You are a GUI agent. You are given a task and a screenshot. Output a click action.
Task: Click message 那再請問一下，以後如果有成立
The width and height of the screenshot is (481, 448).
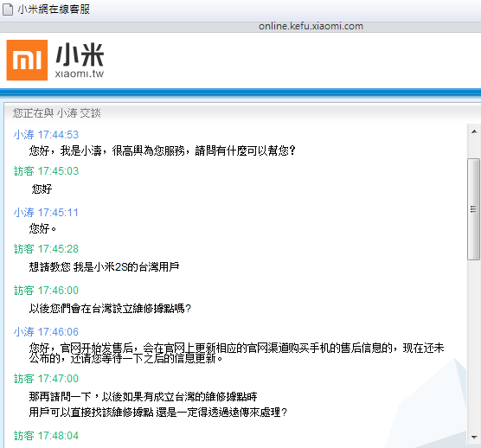pos(144,397)
